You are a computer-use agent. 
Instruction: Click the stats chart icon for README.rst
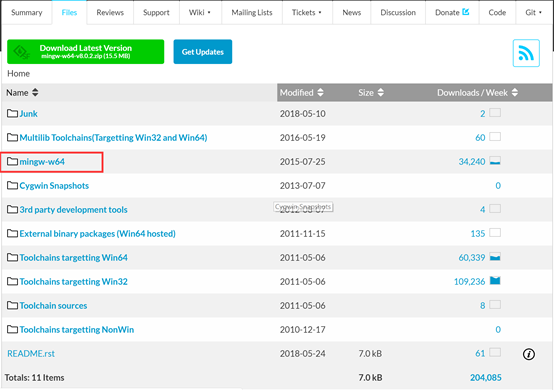click(495, 353)
